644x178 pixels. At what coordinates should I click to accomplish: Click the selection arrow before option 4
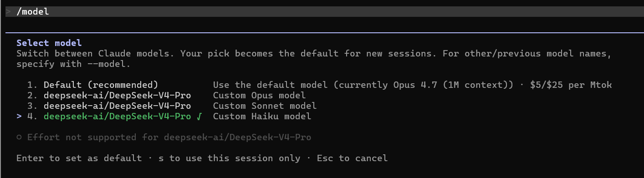pos(19,117)
